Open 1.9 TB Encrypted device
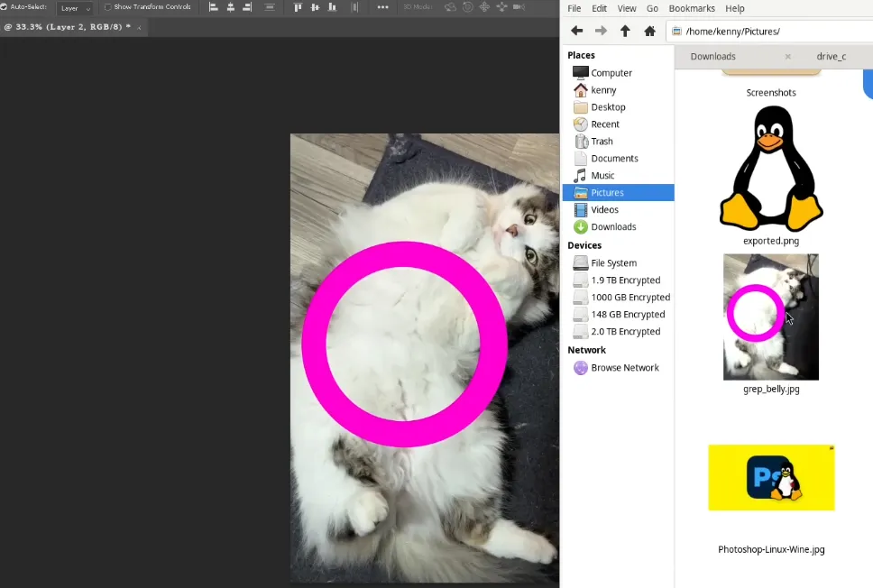Image resolution: width=873 pixels, height=588 pixels. pos(618,280)
